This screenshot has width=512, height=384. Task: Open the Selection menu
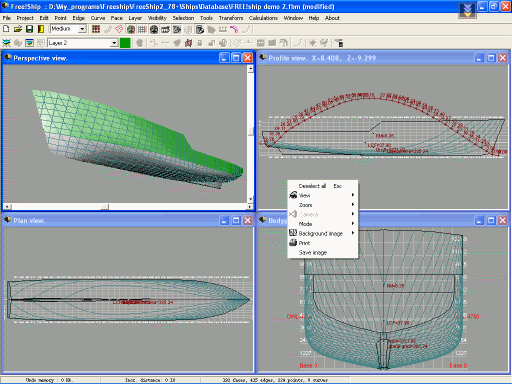183,18
